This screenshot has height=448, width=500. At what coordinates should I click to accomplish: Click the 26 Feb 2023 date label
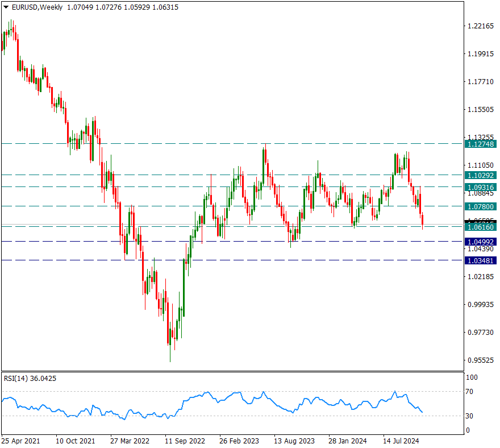tap(239, 441)
